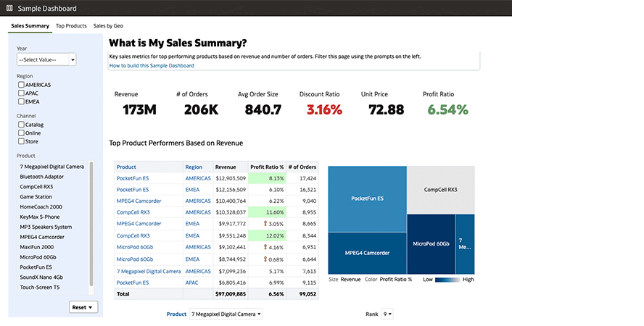Screen dimensions: 644x326
Task: Click the MPEG4 Camcorder treemap tile
Action: pyautogui.click(x=367, y=253)
